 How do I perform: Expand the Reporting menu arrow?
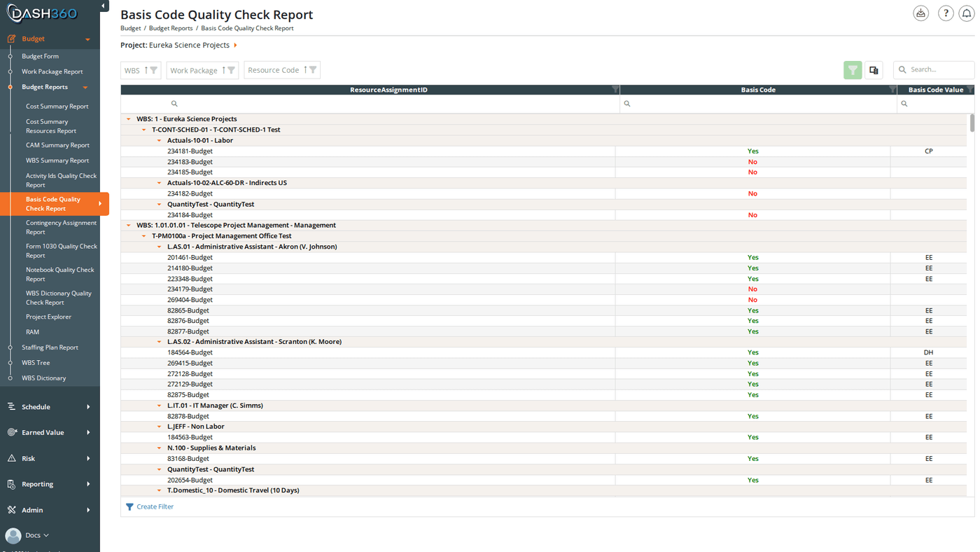[x=88, y=484]
